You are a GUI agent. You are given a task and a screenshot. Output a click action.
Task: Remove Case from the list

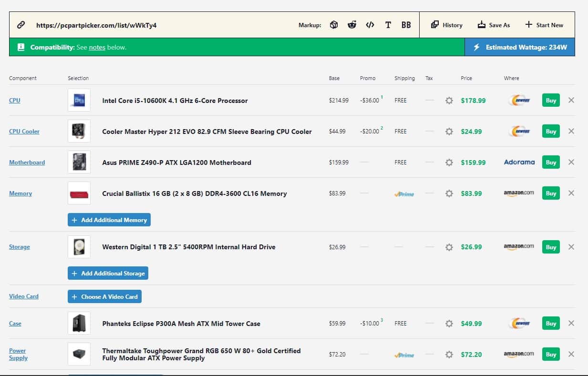pos(571,323)
